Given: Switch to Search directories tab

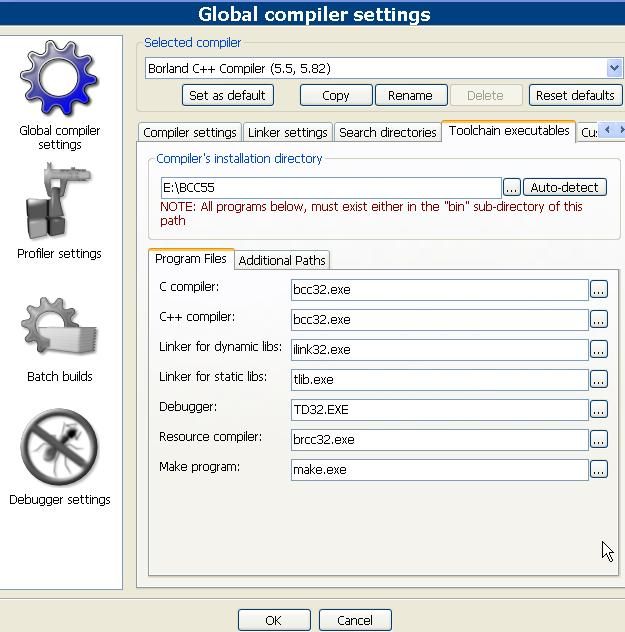Looking at the screenshot, I should 388,132.
